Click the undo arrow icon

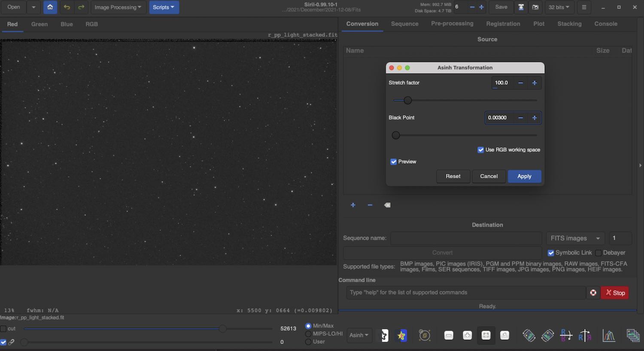[x=67, y=7]
